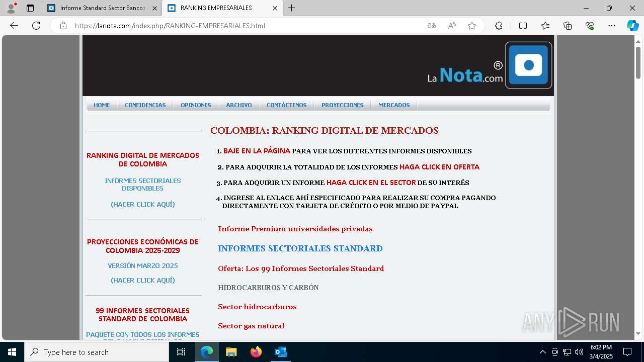Click the translate page icon
This screenshot has width=644, height=362.
[432, 26]
